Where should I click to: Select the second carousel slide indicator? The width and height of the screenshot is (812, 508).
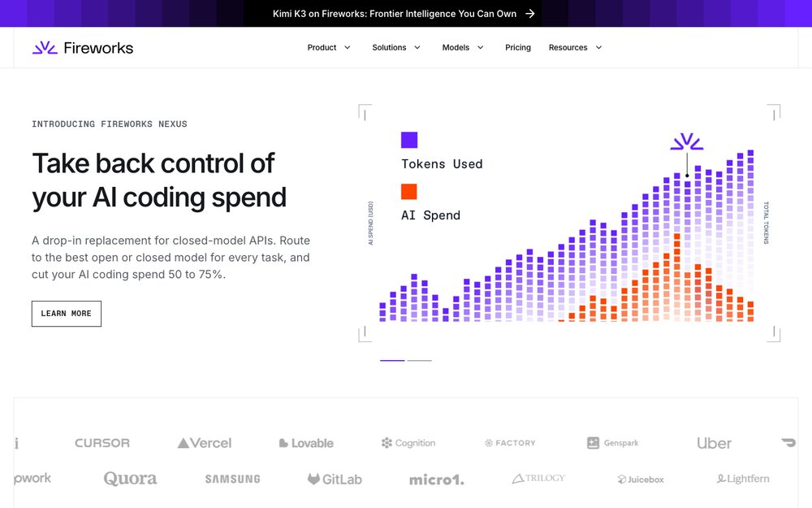click(420, 360)
